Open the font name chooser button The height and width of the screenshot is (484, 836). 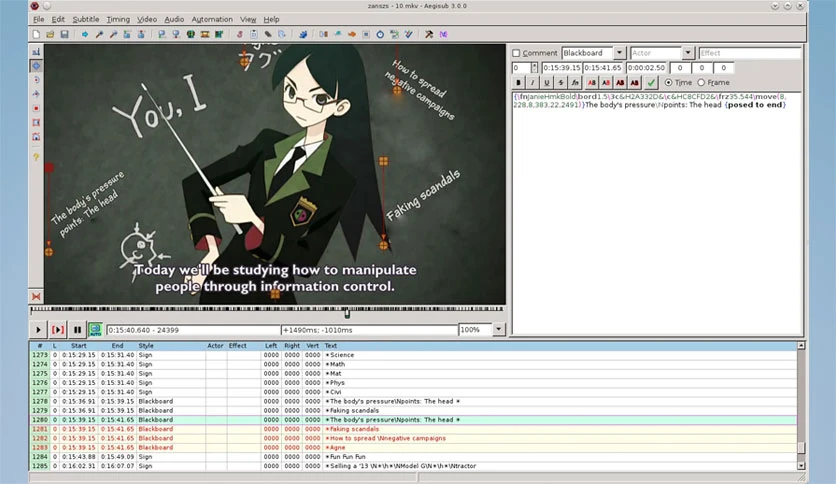(575, 83)
